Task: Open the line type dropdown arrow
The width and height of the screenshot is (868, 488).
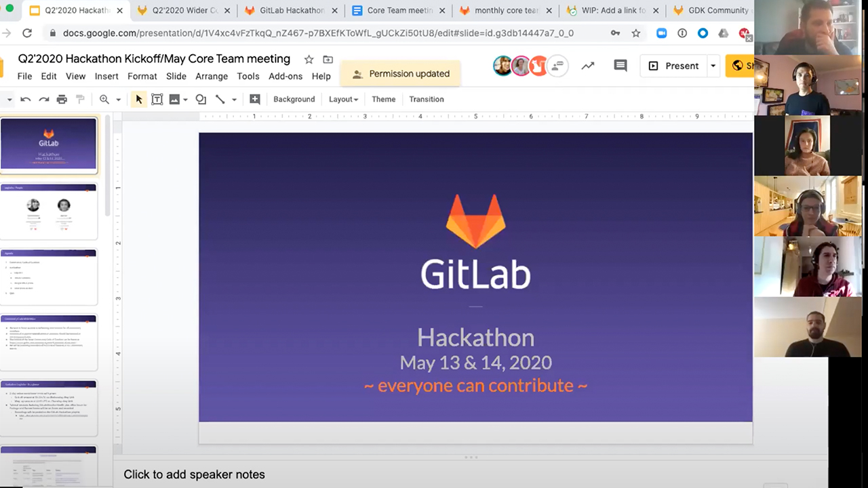Action: tap(234, 100)
